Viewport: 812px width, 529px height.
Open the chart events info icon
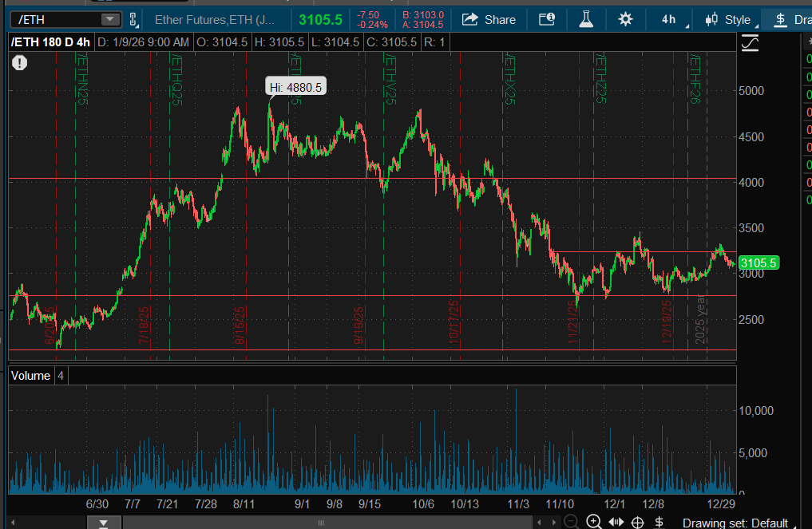click(x=547, y=20)
